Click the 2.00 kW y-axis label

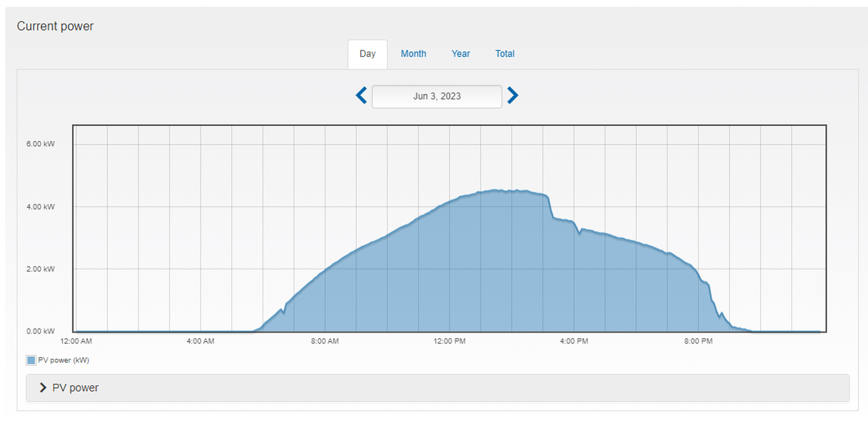click(x=40, y=269)
